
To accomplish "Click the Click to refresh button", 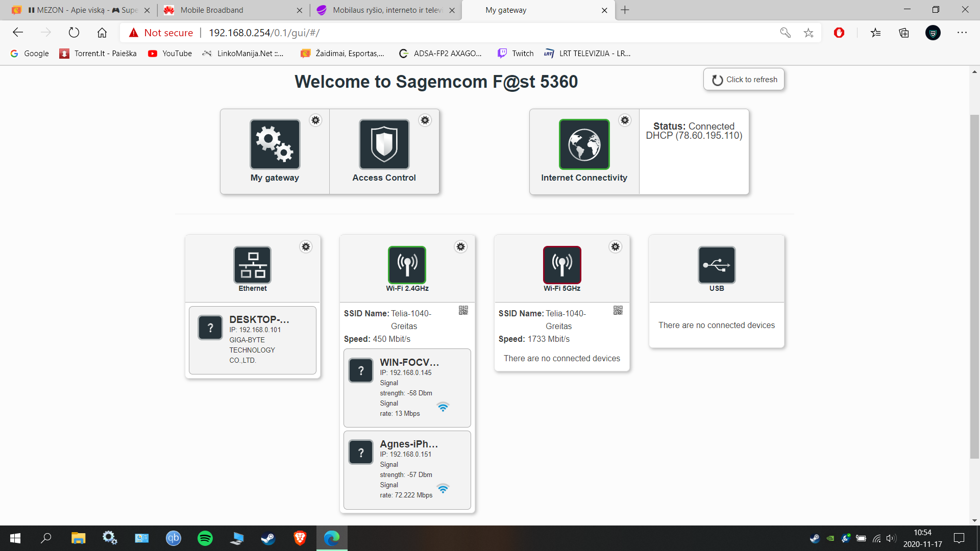I will [x=744, y=80].
